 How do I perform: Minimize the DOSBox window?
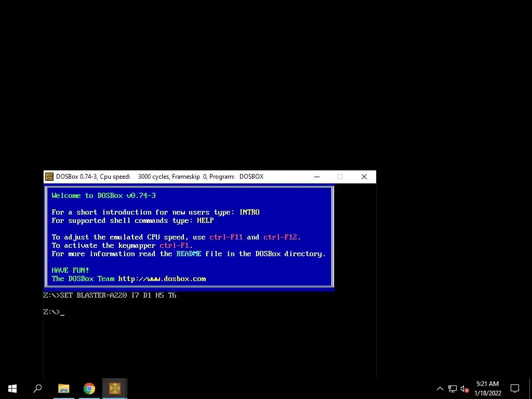pyautogui.click(x=317, y=177)
